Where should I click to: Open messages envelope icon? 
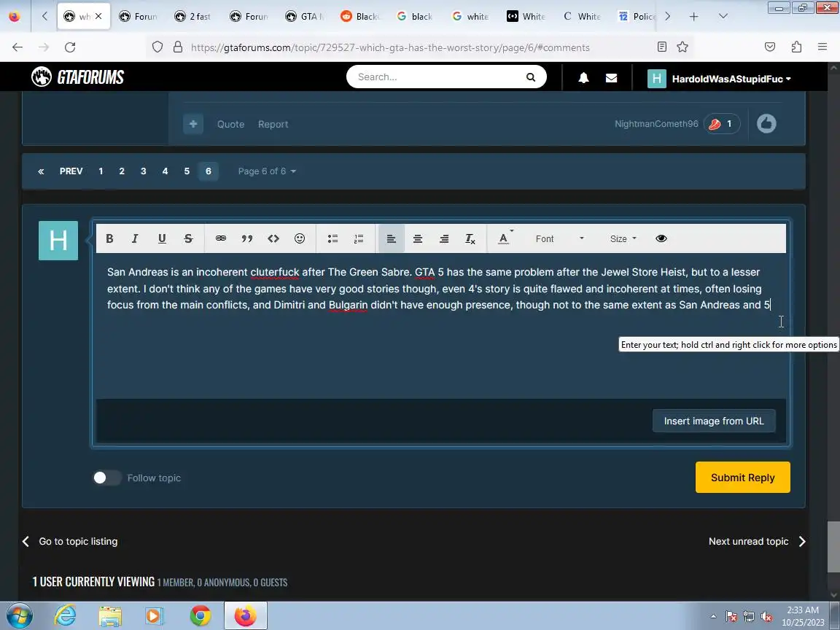(611, 78)
